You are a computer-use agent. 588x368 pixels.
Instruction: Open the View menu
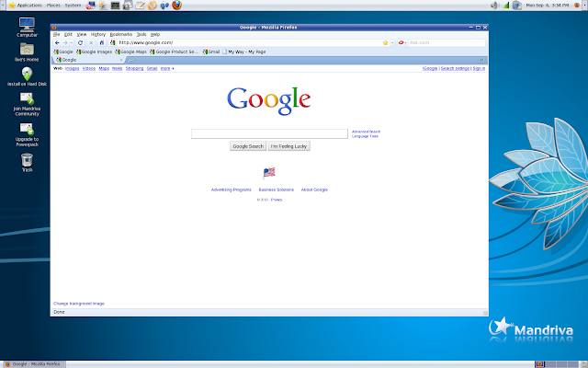pos(82,34)
